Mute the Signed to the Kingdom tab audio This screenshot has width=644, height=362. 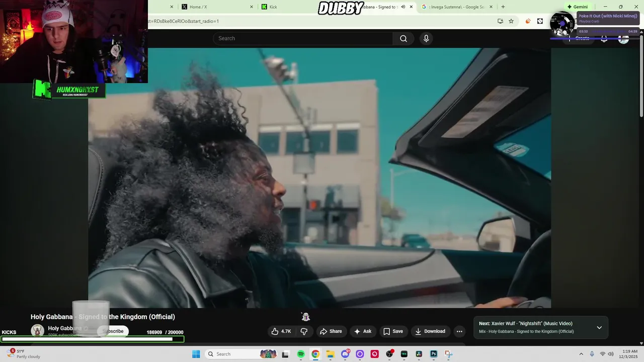pos(403,7)
